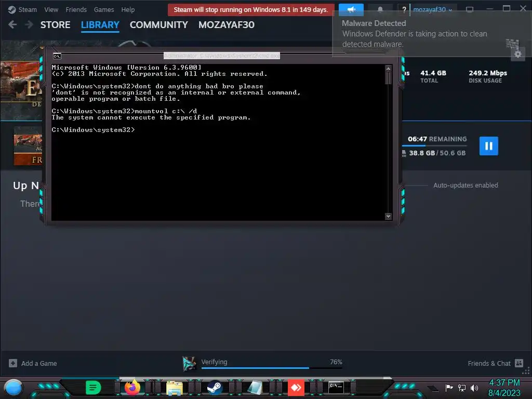Screen dimensions: 532x399
Task: Click the 41.4 GB TOTAL stat
Action: pos(433,76)
